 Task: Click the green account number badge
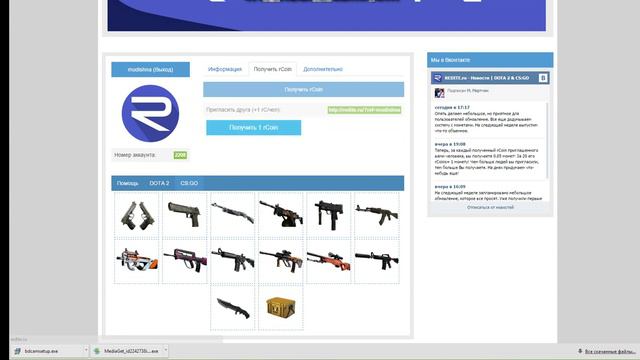coord(180,155)
